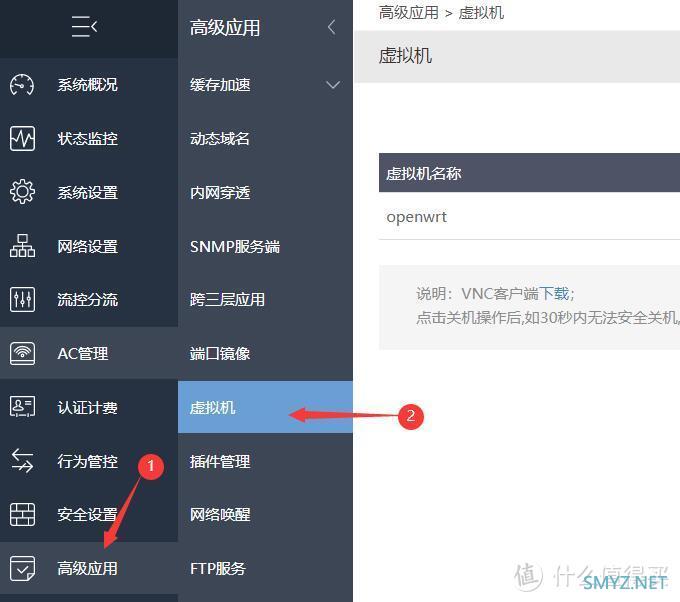
Task: Open 行为管控 menu item
Action: [x=89, y=461]
